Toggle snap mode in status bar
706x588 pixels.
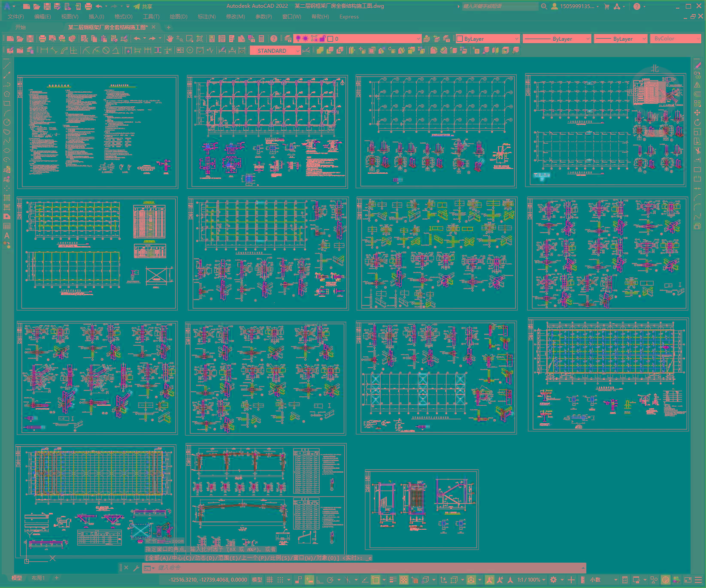[280, 580]
